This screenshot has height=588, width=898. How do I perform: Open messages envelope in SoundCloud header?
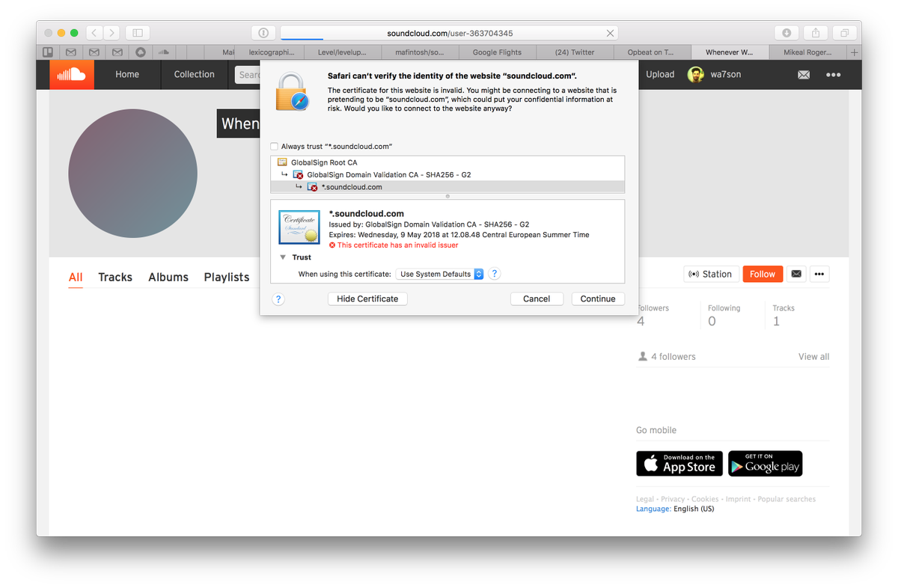click(x=803, y=75)
